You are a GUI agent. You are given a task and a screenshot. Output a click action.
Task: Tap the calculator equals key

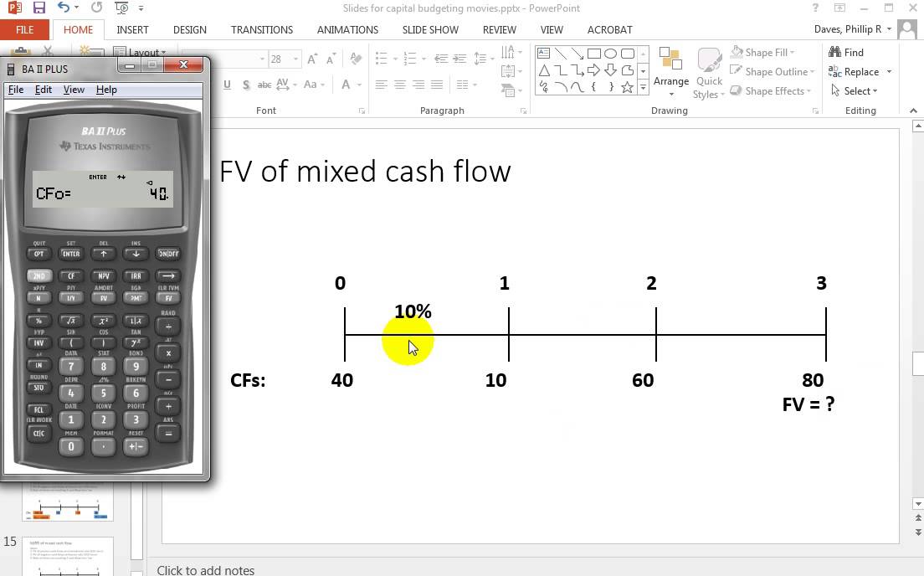168,434
